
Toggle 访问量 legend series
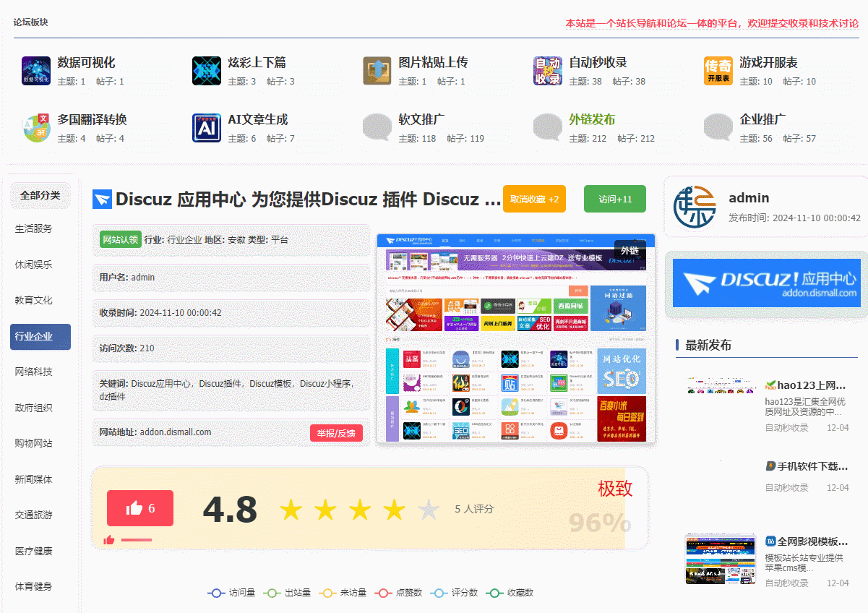point(231,593)
